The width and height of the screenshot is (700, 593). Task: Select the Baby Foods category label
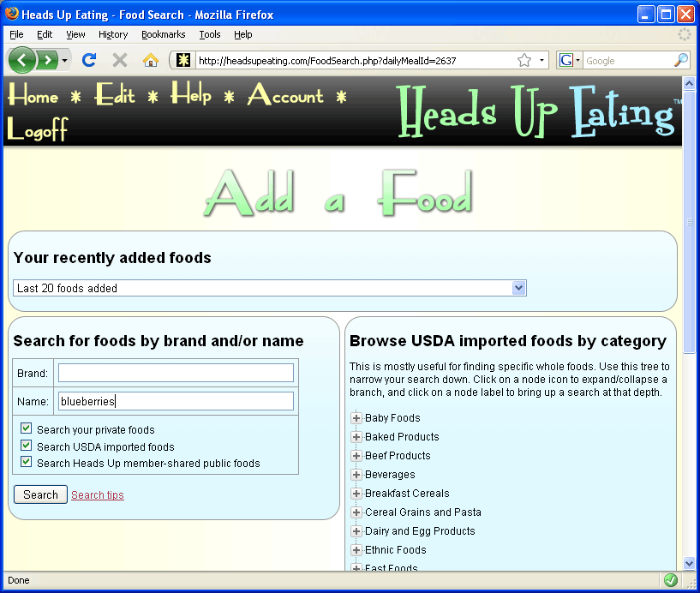(x=393, y=418)
